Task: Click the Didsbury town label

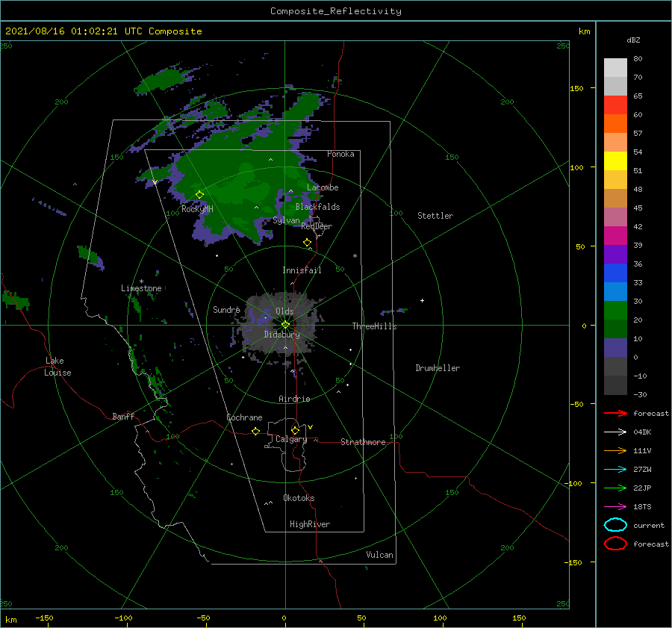Action: [281, 335]
